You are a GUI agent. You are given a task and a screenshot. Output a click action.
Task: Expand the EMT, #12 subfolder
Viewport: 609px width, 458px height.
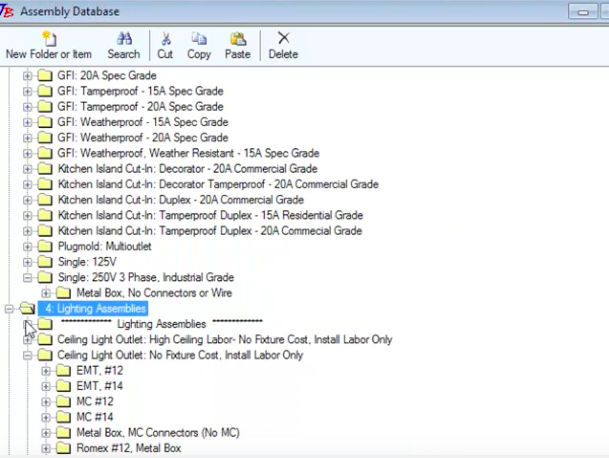pyautogui.click(x=46, y=371)
